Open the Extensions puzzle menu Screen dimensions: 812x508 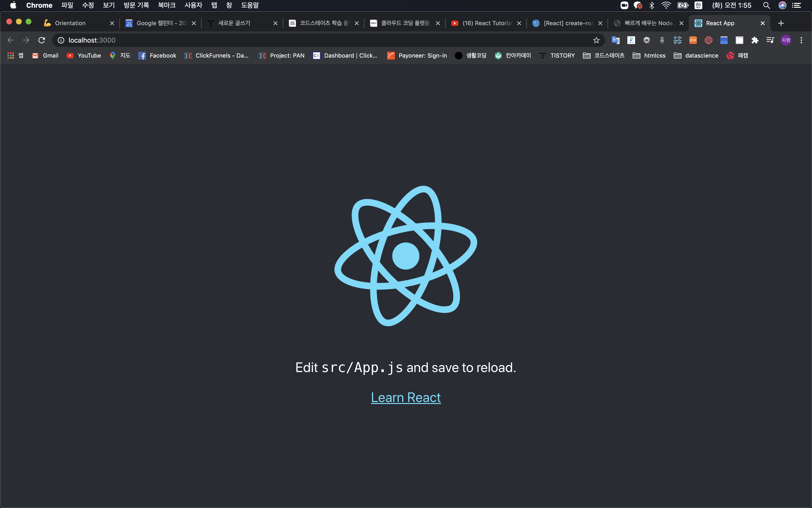[x=755, y=40]
